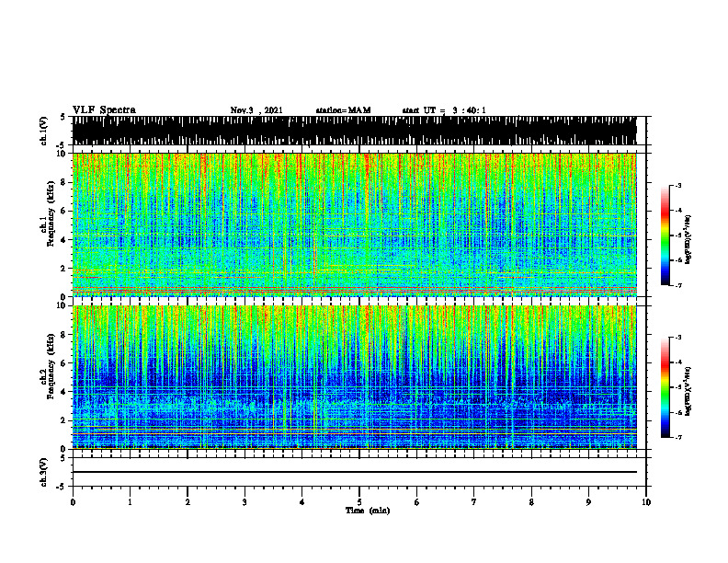
Task: Click the ch.1 "Frequency (kHz)" axis label
Action: 51,214
